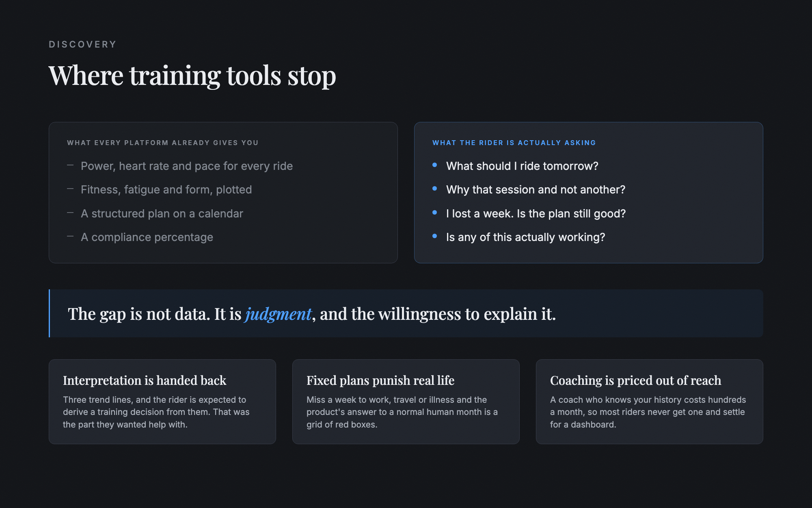
Task: Click the blue bullet beside 'Why that session and not another?'
Action: pos(434,189)
